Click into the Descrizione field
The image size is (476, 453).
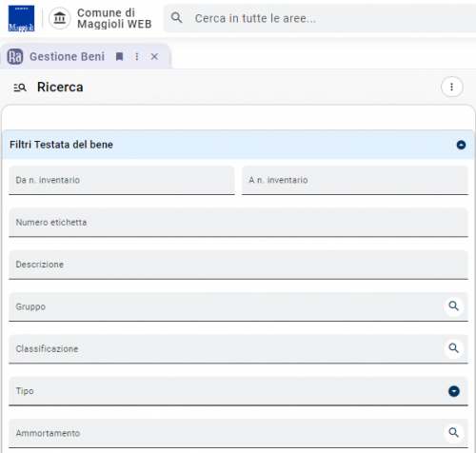coord(238,265)
